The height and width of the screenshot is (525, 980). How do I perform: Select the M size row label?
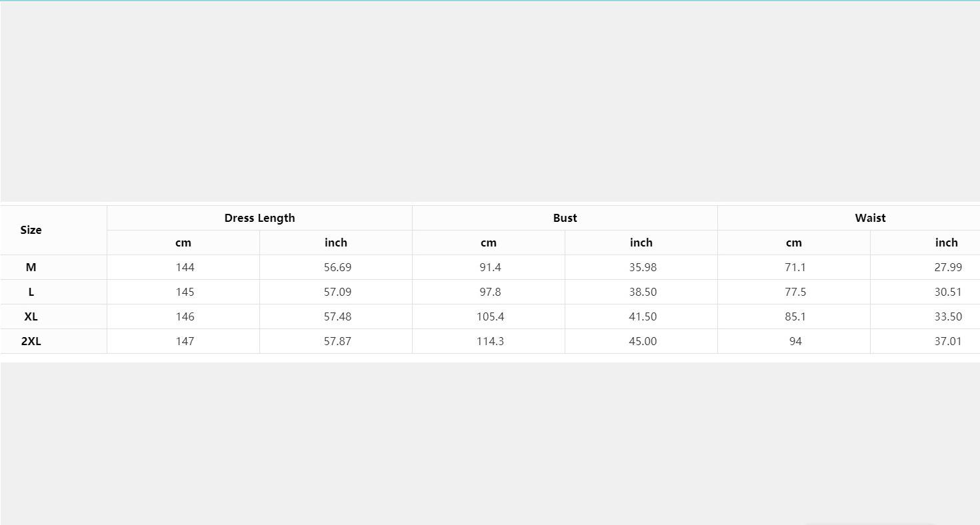coord(31,267)
